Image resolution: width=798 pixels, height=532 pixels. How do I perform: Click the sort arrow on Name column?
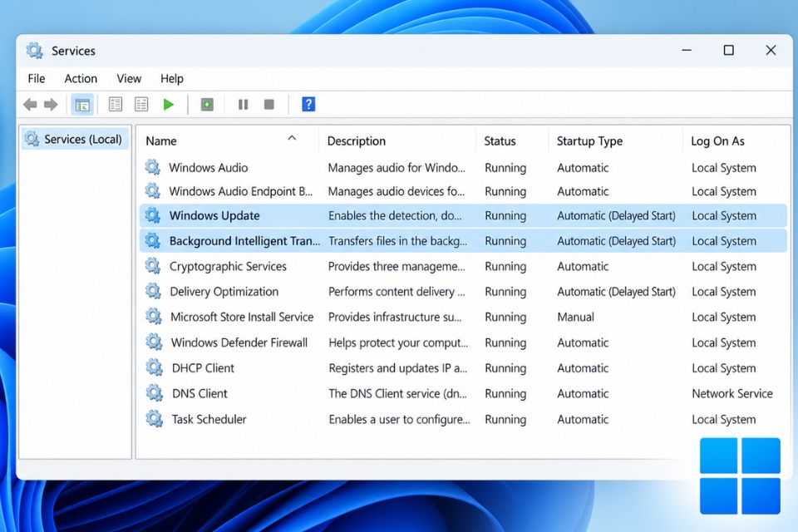pyautogui.click(x=292, y=138)
